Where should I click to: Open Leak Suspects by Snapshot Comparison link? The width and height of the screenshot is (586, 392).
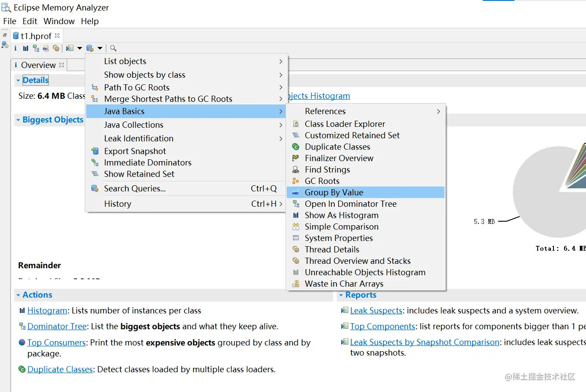(425, 342)
